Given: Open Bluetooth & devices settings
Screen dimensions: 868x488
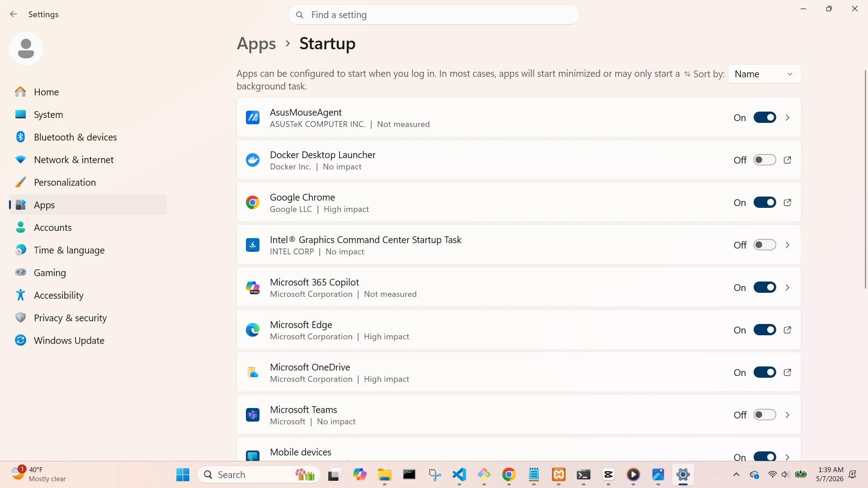Looking at the screenshot, I should click(x=88, y=137).
